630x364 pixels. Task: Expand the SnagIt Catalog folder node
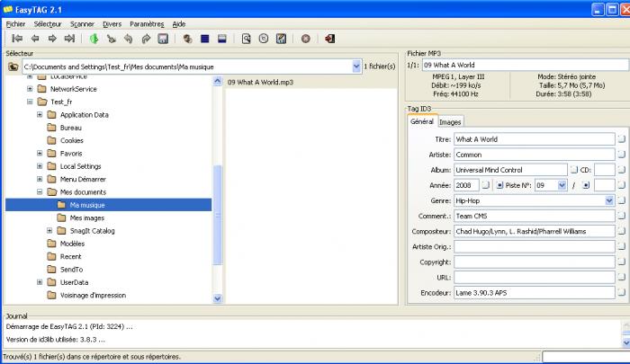pos(49,230)
